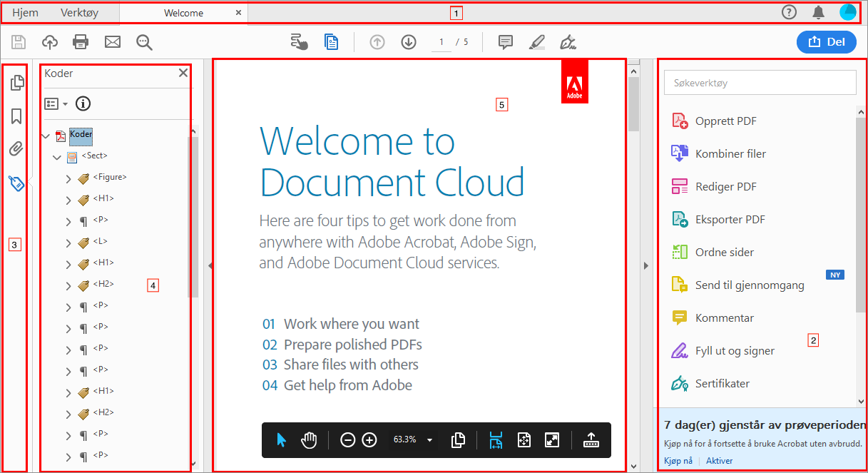Open the bookmarks sidebar panel

(17, 116)
